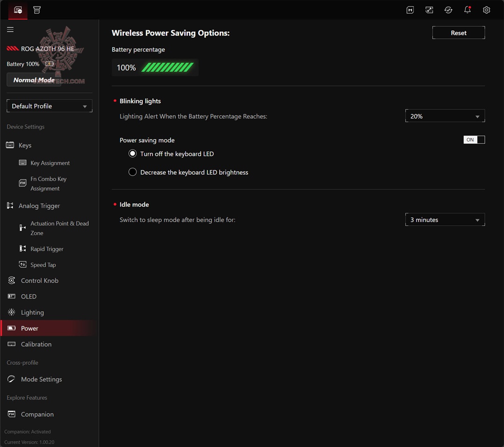Click 'Wireless Power Saving Options:' heading
This screenshot has width=504, height=447.
tap(170, 33)
